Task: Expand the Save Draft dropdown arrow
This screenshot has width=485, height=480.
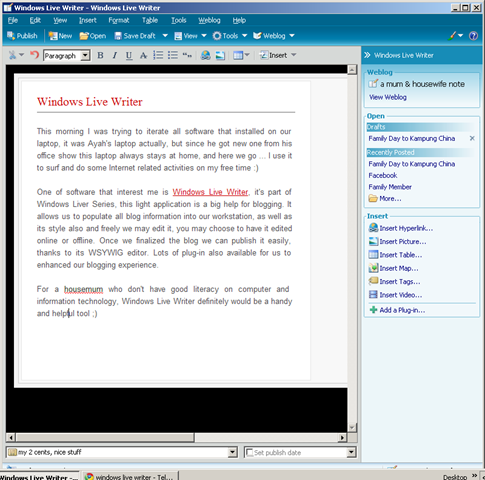Action: (x=165, y=36)
